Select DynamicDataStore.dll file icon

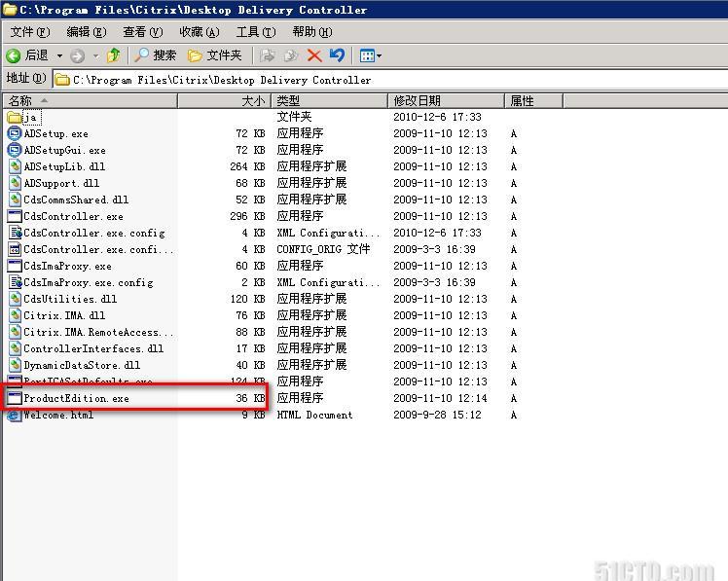click(x=15, y=365)
